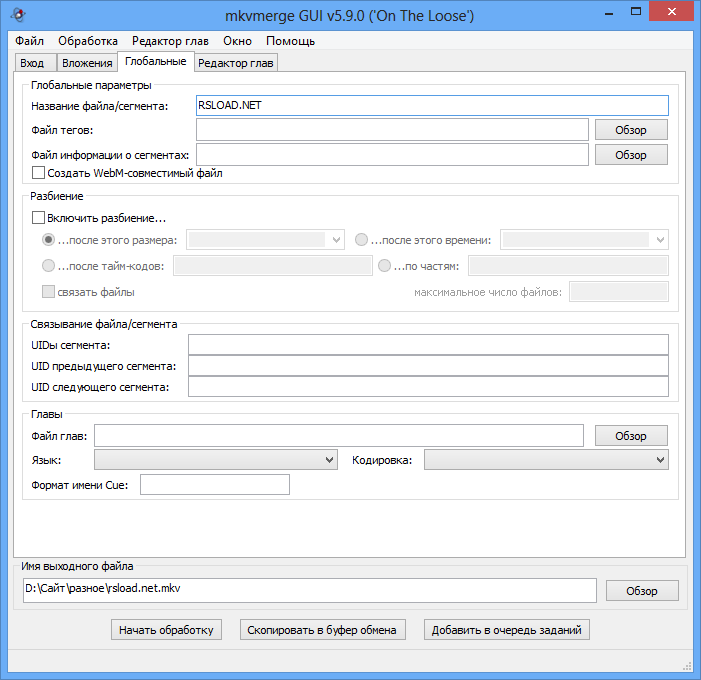Switch to the Вложения tab
Viewport: 701px width, 680px height.
click(x=87, y=63)
